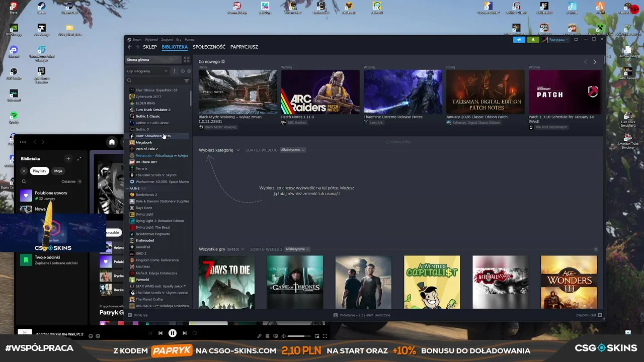Open the Znajomi menu
This screenshot has height=362, width=644.
click(x=167, y=40)
